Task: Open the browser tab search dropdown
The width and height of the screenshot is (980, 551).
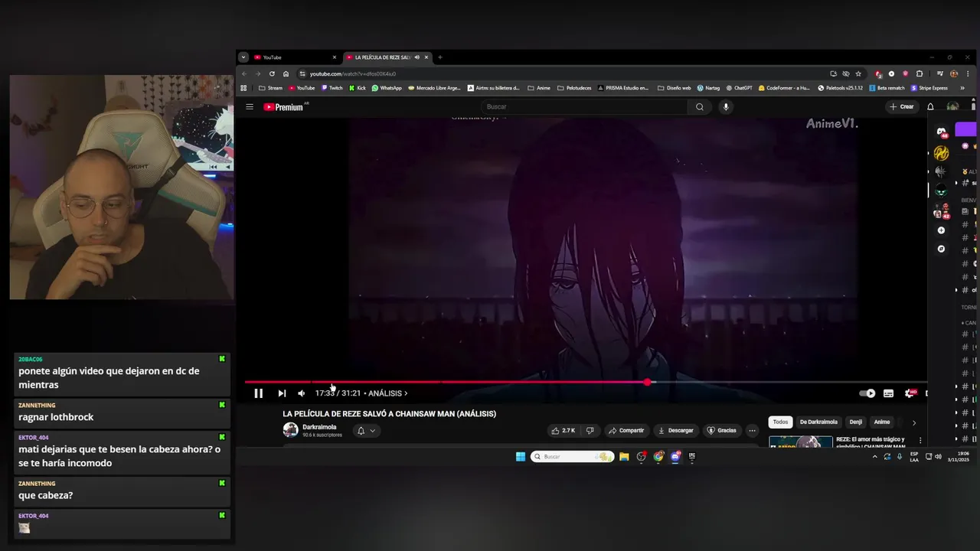Action: [x=243, y=57]
